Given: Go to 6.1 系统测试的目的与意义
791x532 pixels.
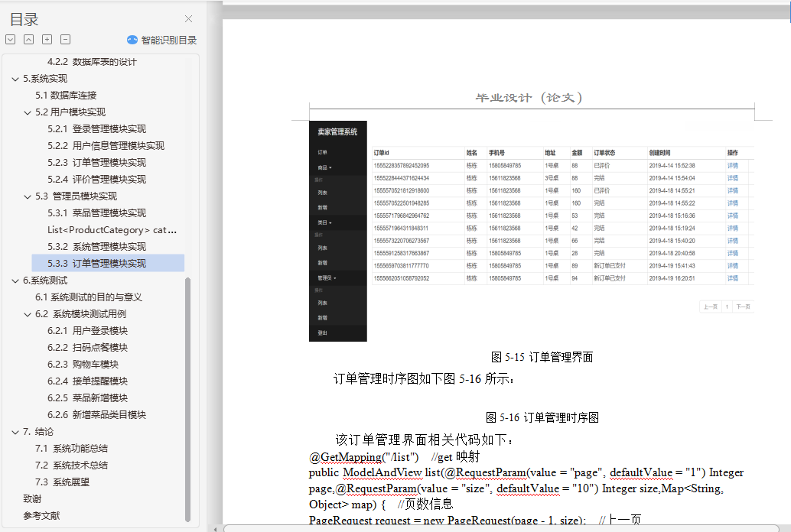Looking at the screenshot, I should tap(88, 297).
